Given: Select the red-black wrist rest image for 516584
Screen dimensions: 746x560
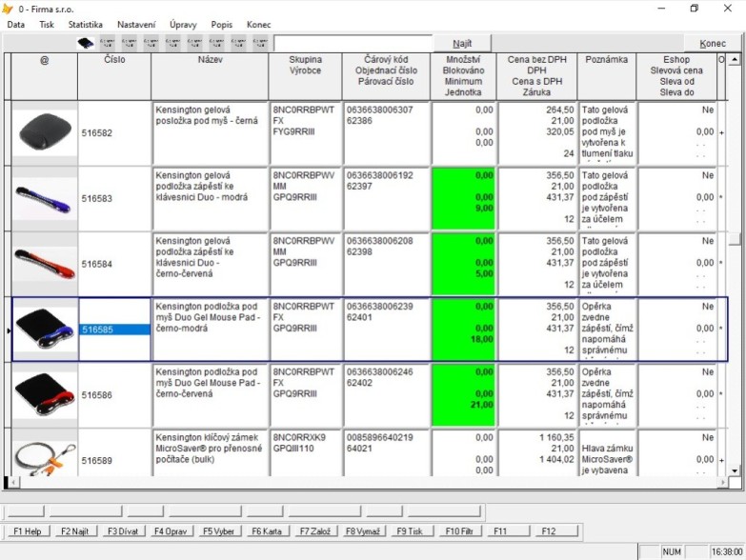Looking at the screenshot, I should click(45, 264).
